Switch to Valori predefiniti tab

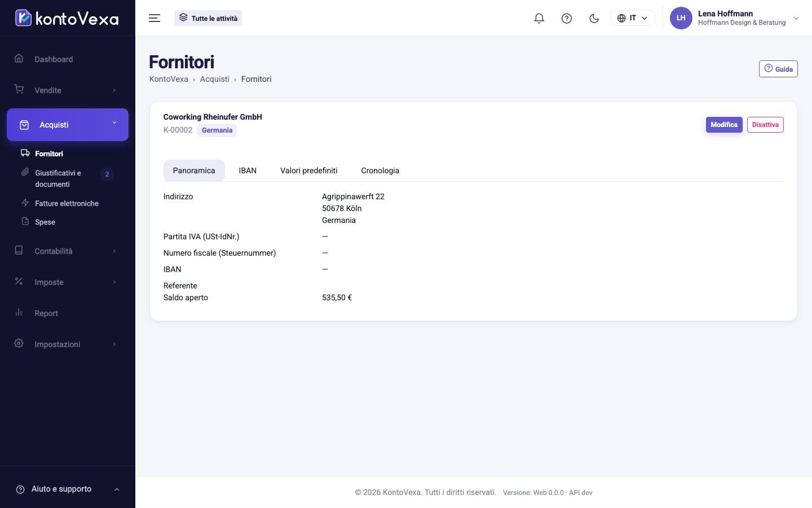tap(309, 170)
